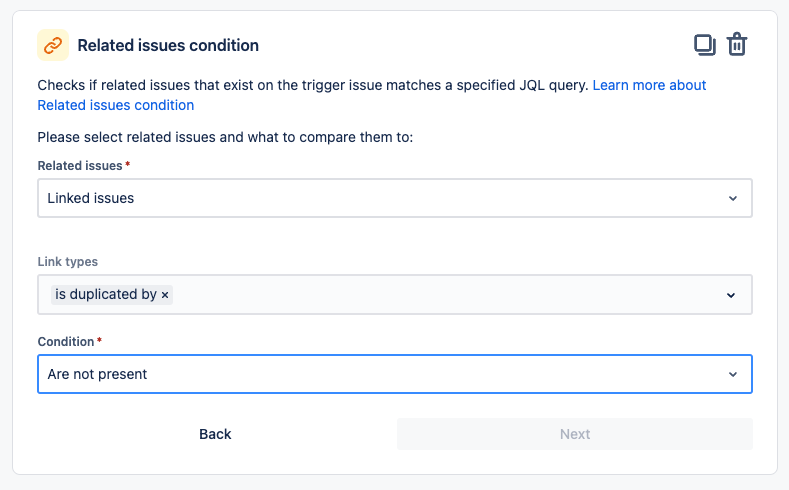Viewport: 789px width, 490px height.
Task: Click the "Please select related issues" instruction text
Action: [x=225, y=137]
